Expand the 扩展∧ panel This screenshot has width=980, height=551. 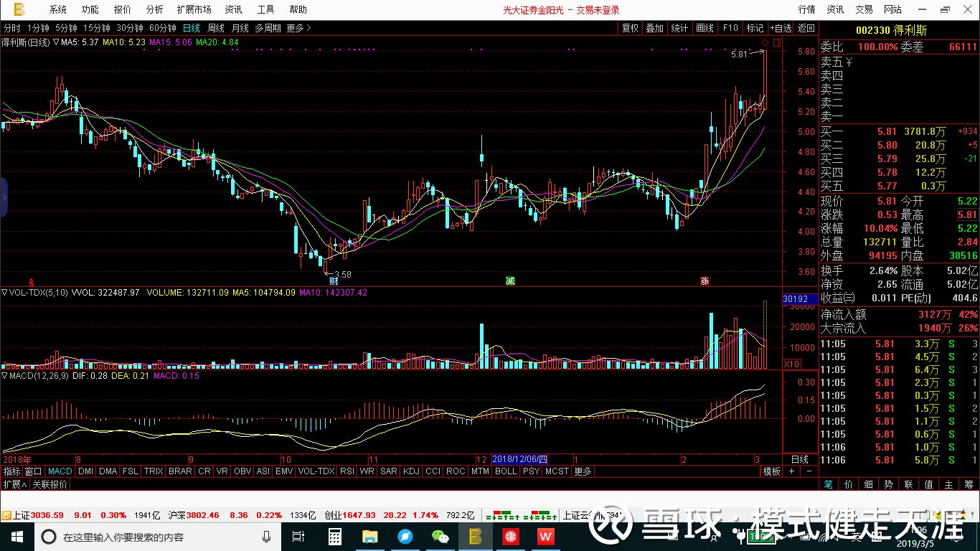15,484
